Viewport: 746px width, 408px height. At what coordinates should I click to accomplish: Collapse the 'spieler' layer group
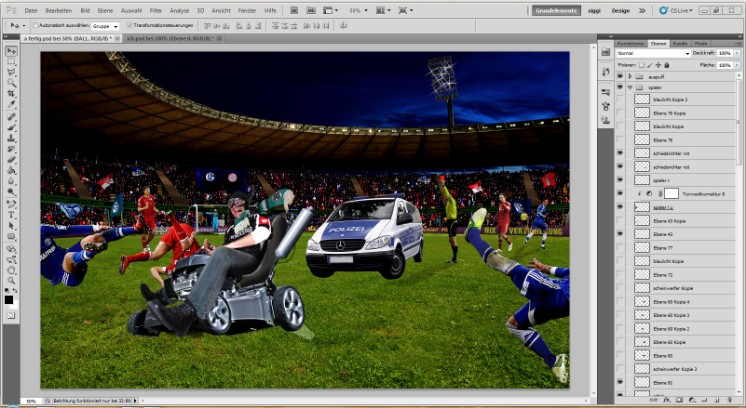(x=628, y=88)
